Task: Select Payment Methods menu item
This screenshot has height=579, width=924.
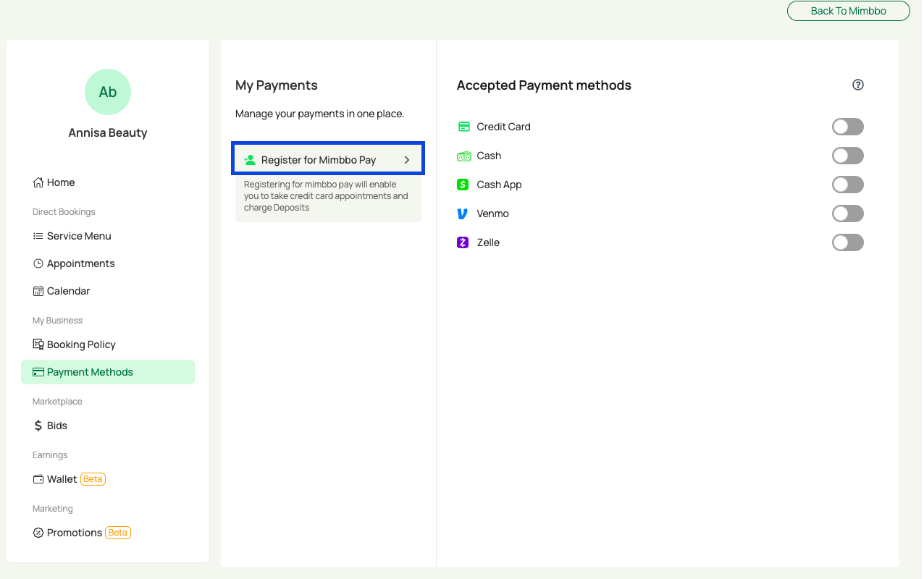Action: [108, 372]
